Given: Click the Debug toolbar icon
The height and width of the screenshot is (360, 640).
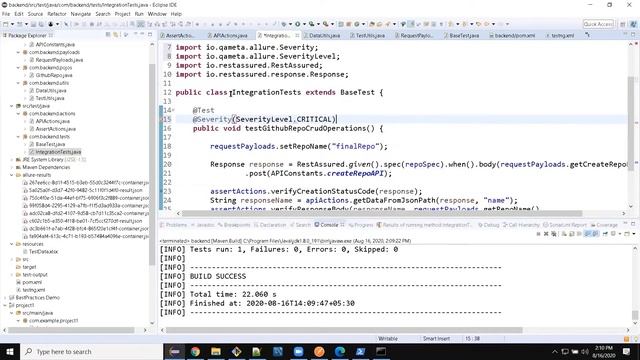Looking at the screenshot, I should (x=283, y=24).
